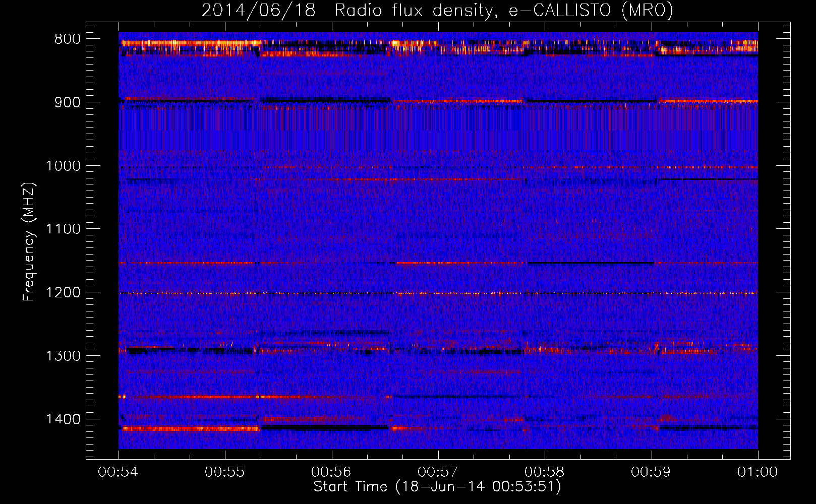Image resolution: width=816 pixels, height=504 pixels.
Task: Click the 'Start Time (18-Jun-14 00:53:51)' label
Action: [437, 487]
